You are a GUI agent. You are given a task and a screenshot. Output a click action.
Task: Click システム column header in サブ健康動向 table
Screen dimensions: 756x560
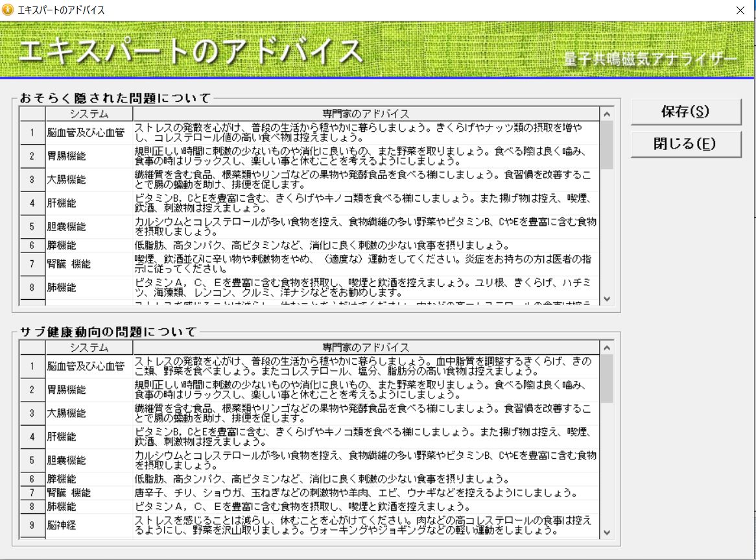click(x=89, y=348)
